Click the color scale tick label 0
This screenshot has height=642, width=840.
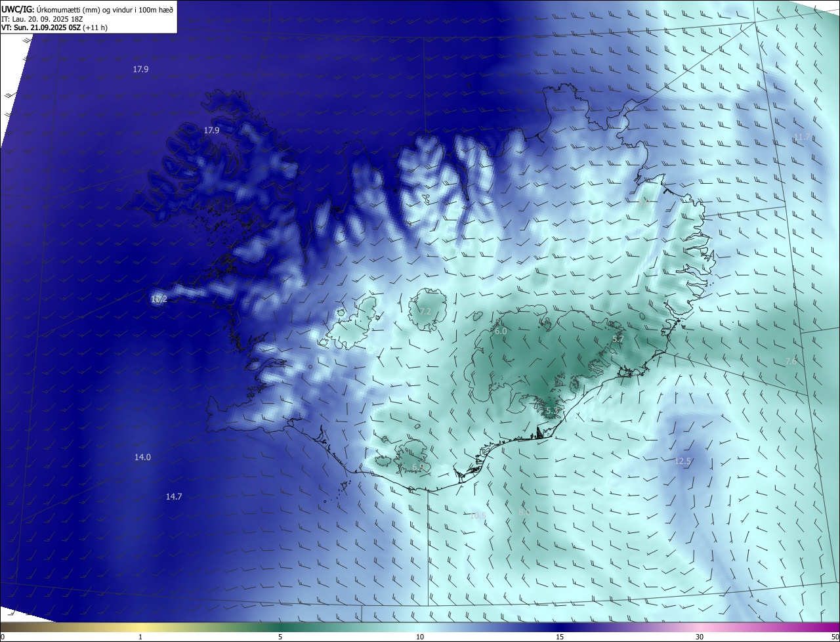coord(3,637)
